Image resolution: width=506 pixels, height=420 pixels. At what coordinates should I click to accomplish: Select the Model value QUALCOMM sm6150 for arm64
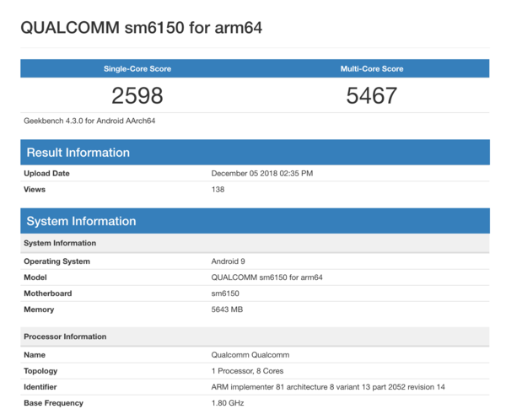click(x=266, y=277)
